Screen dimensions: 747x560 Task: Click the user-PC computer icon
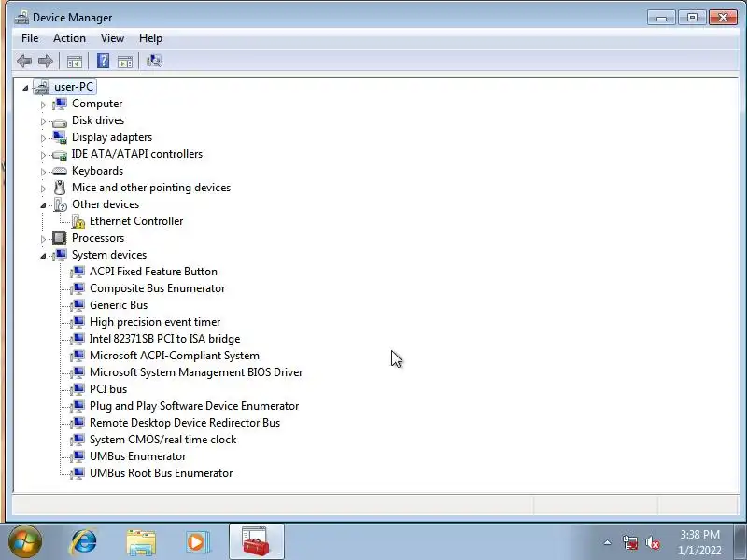click(x=41, y=87)
